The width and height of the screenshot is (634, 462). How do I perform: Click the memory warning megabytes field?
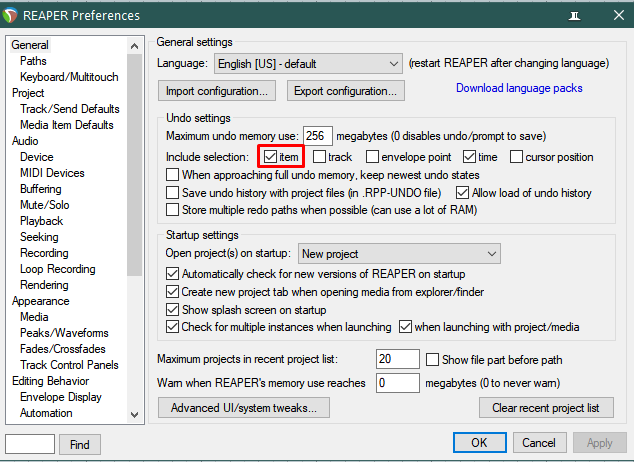pyautogui.click(x=397, y=383)
